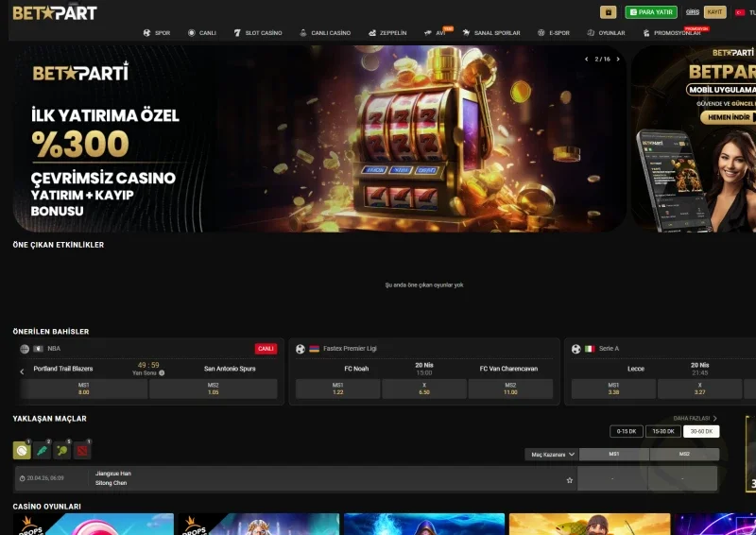Open DAHA FAZLASI more matches link
The height and width of the screenshot is (535, 756).
point(695,418)
